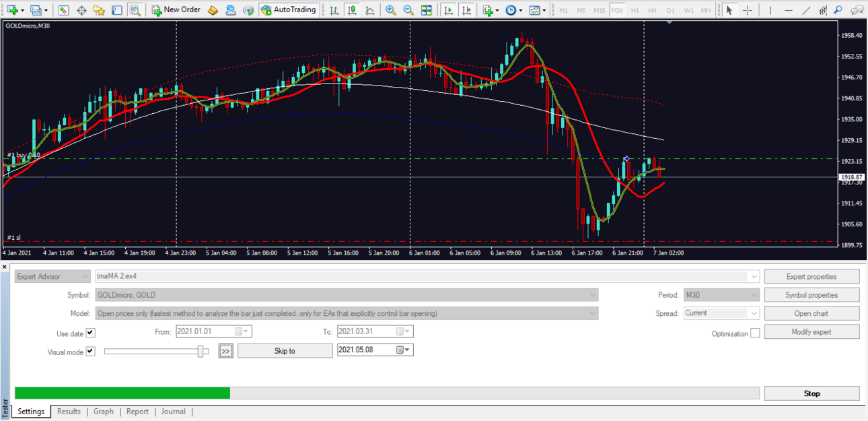
Task: Select the Vertical Line drawing tool
Action: [770, 10]
